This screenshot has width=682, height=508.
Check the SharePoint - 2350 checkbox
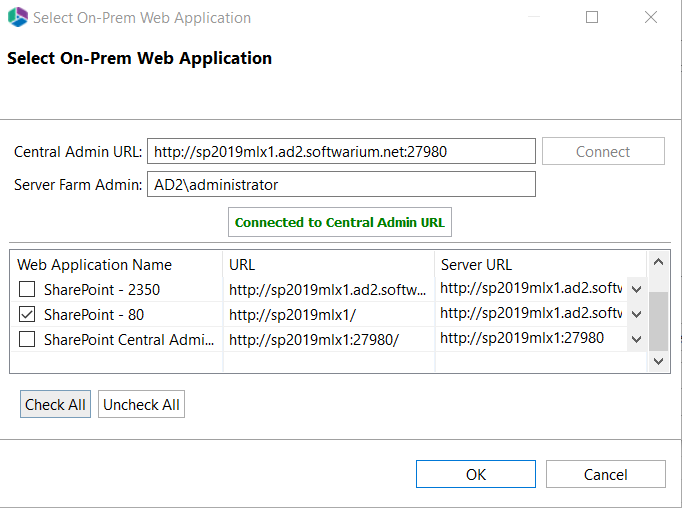coord(27,290)
